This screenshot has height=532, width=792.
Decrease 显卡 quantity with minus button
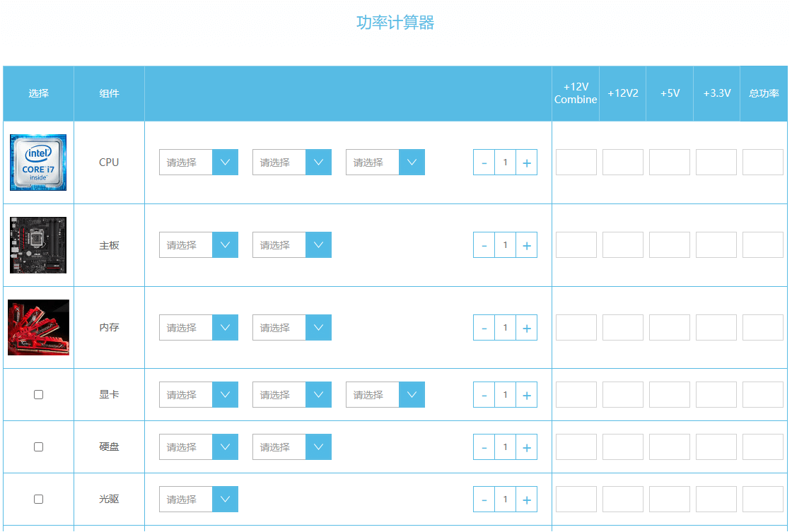point(484,395)
